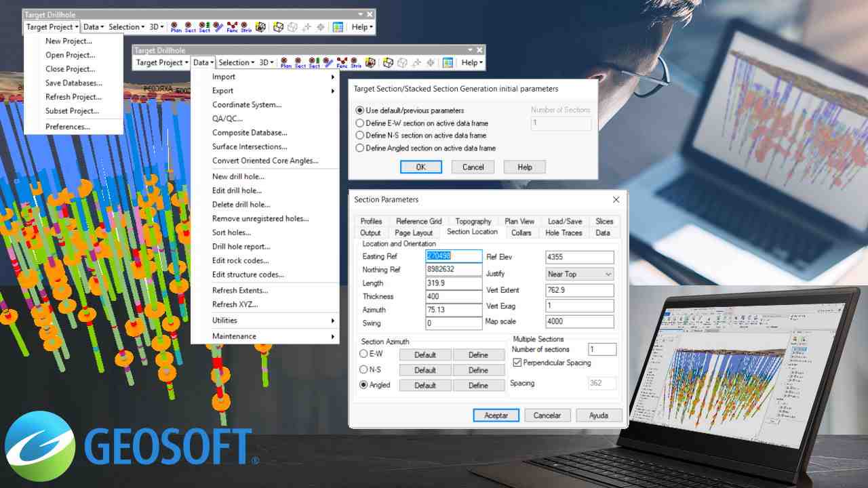This screenshot has height=488, width=868.
Task: Click 3D dice-cube icon in toolbar with Data menu open
Action: 370,62
